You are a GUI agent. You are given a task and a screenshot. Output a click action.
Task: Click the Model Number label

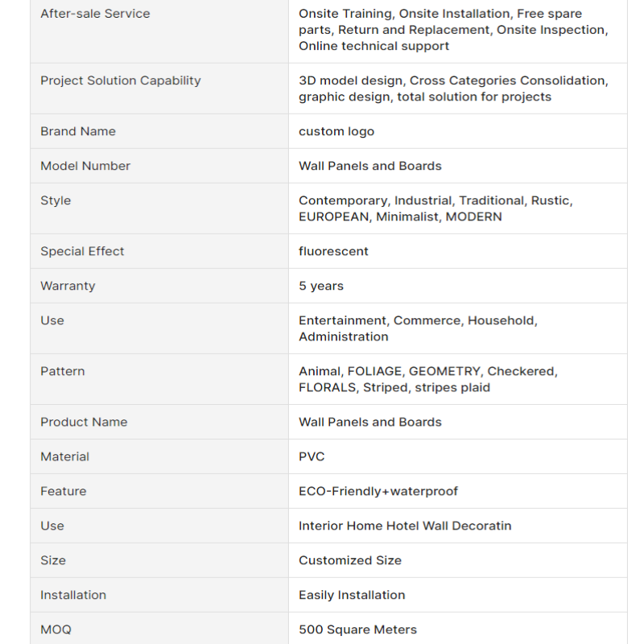[x=85, y=166]
